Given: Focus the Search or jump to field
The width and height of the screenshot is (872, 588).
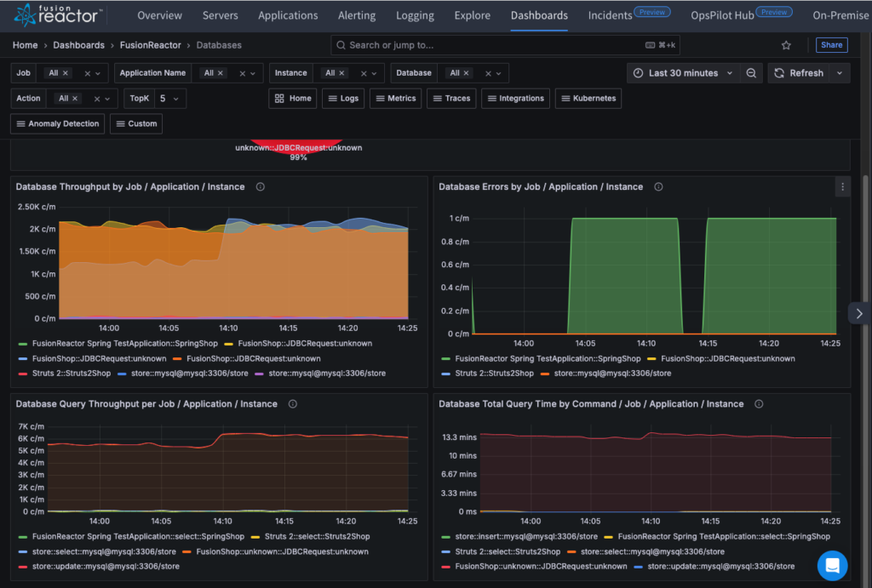Looking at the screenshot, I should [x=505, y=45].
